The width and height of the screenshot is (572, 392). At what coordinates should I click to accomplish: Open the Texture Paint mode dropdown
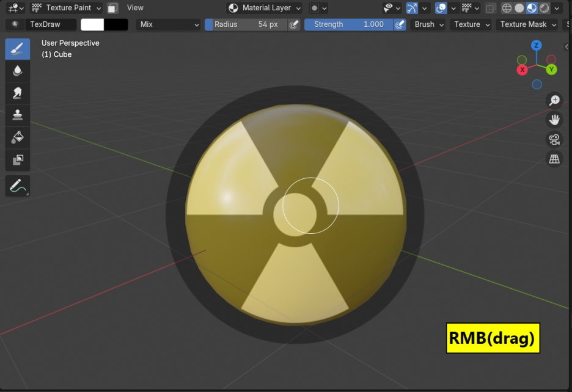[65, 8]
